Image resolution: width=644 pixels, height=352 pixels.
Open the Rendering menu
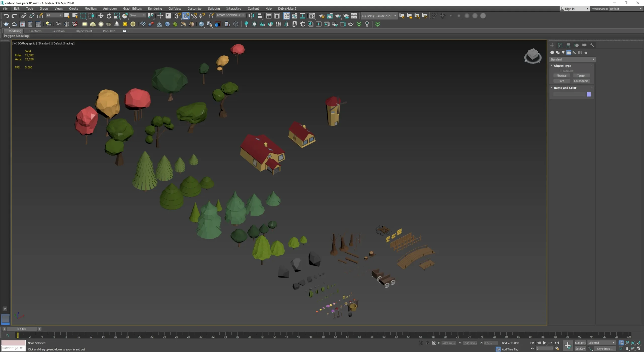click(x=155, y=9)
